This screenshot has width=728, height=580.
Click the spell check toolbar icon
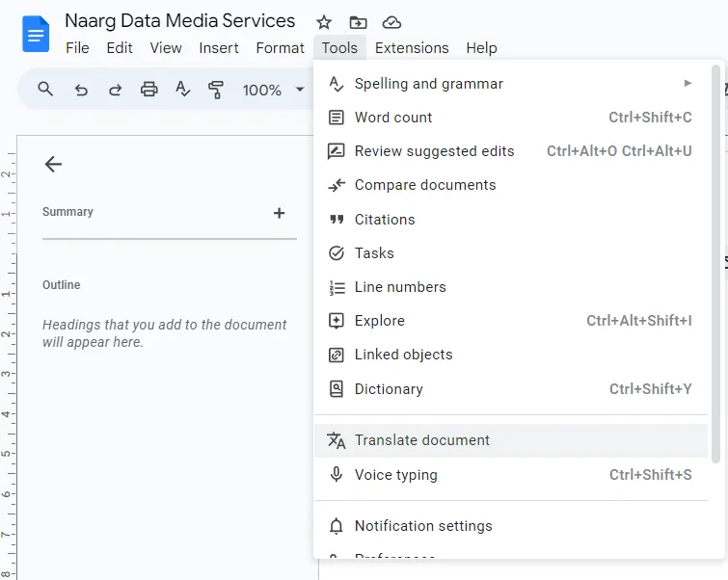click(x=182, y=90)
